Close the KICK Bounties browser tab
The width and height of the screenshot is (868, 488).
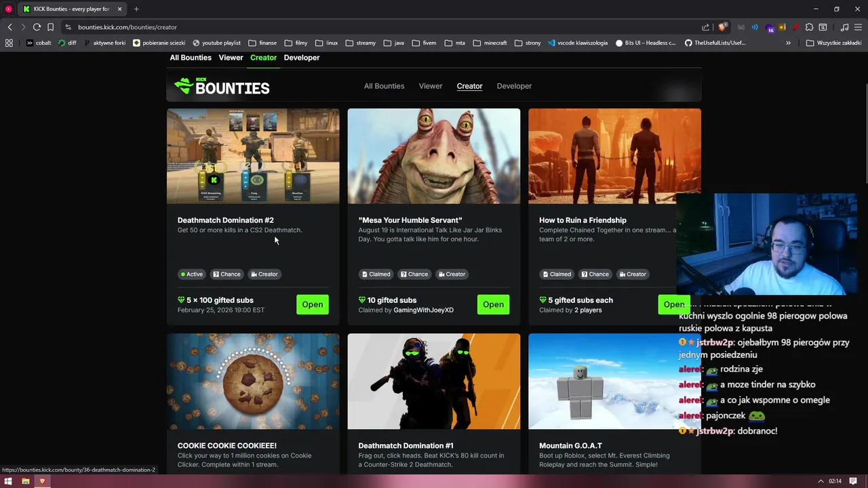[x=120, y=9]
